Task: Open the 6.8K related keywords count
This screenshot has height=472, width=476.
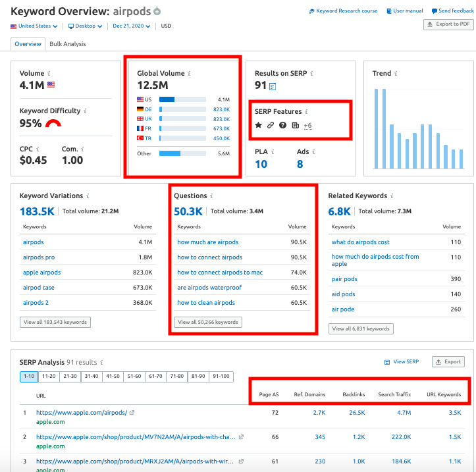Action: tap(340, 211)
